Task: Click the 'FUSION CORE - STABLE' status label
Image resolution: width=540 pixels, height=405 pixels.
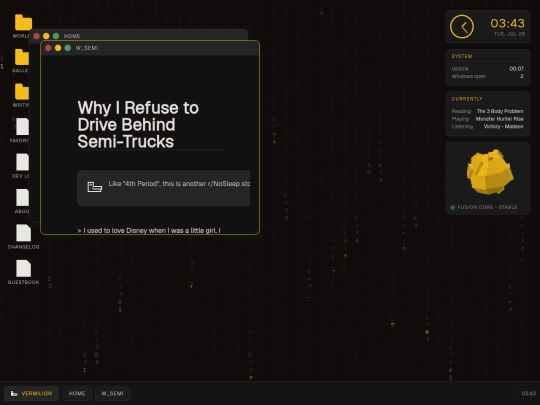Action: (x=487, y=207)
